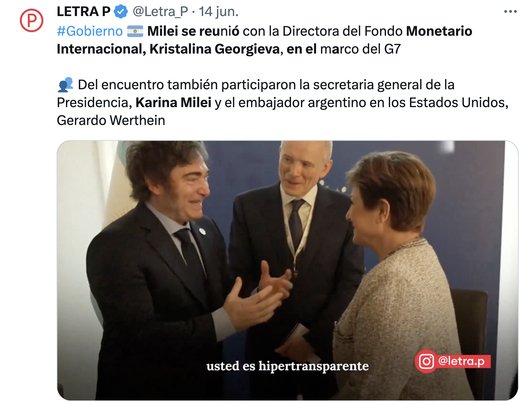Click the 'marco del G7' text
The width and height of the screenshot is (532, 404).
point(360,49)
